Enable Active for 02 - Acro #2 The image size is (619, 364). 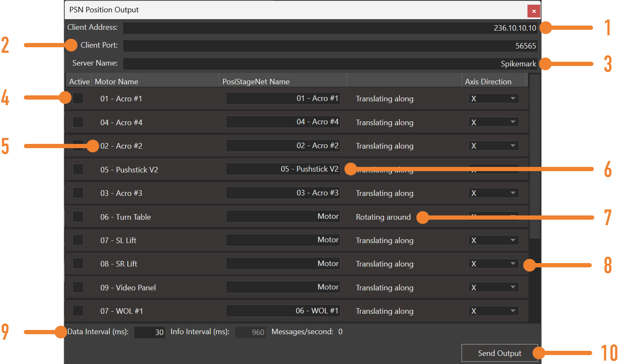[x=78, y=146]
